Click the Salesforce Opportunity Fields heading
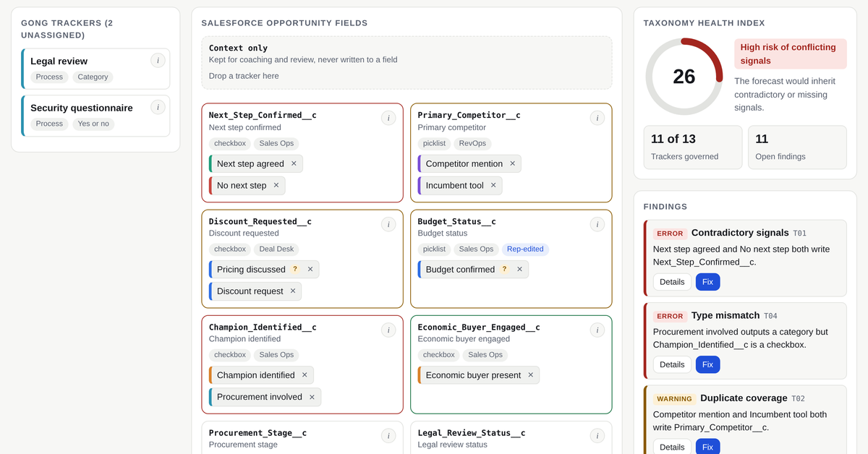 [x=284, y=23]
